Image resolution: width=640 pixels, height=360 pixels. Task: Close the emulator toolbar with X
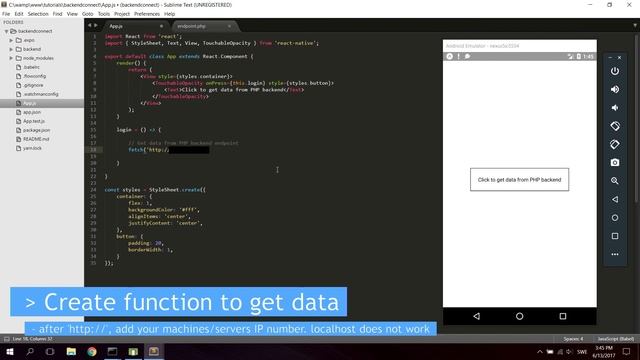tap(619, 58)
